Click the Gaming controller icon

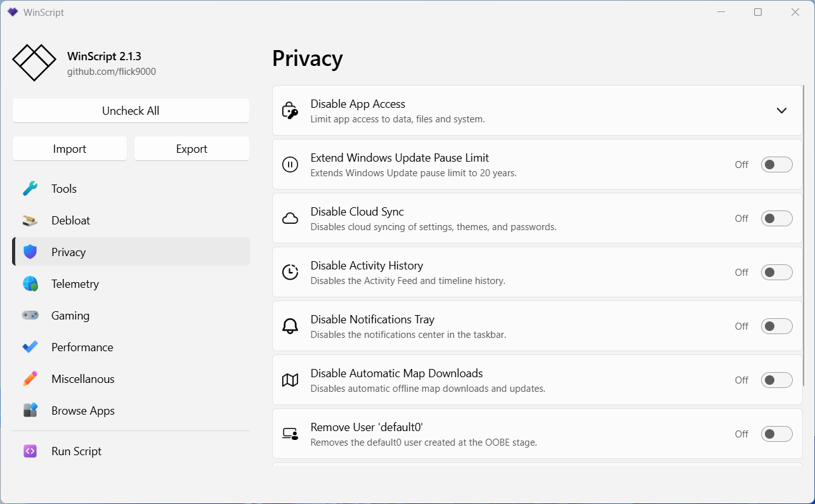(x=30, y=316)
